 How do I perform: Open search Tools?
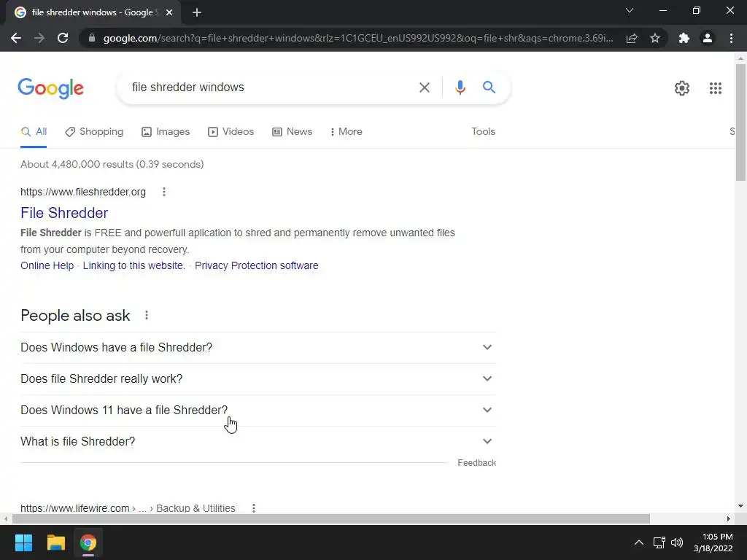click(483, 132)
